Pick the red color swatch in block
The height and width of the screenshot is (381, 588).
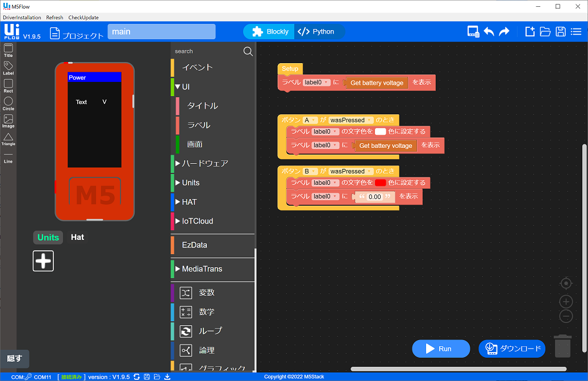[x=380, y=183]
